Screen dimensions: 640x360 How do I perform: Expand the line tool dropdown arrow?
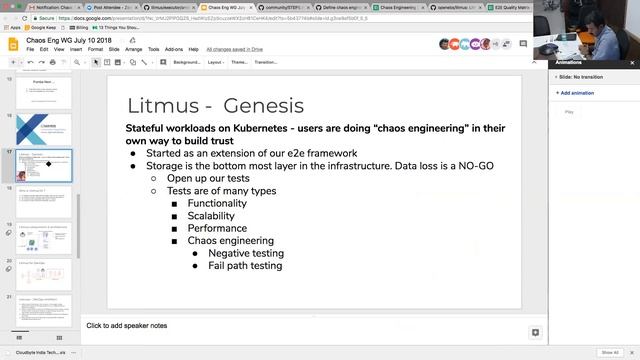coord(152,62)
